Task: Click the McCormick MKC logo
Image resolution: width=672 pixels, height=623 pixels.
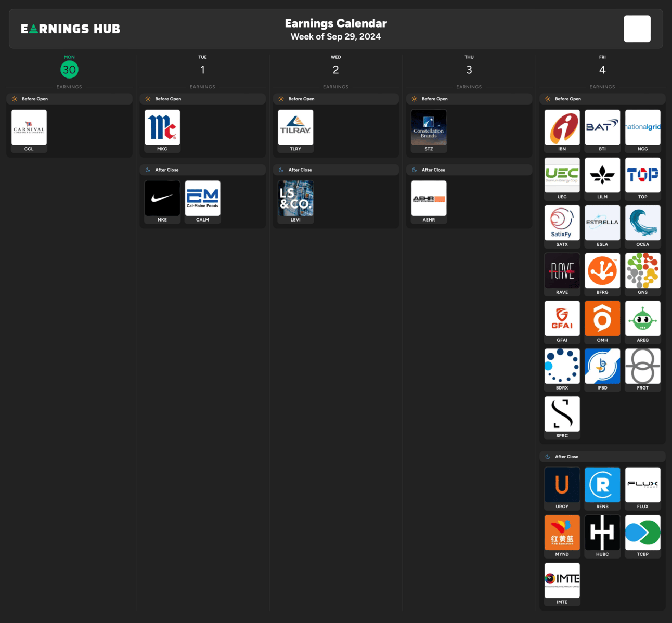Action: (x=162, y=127)
